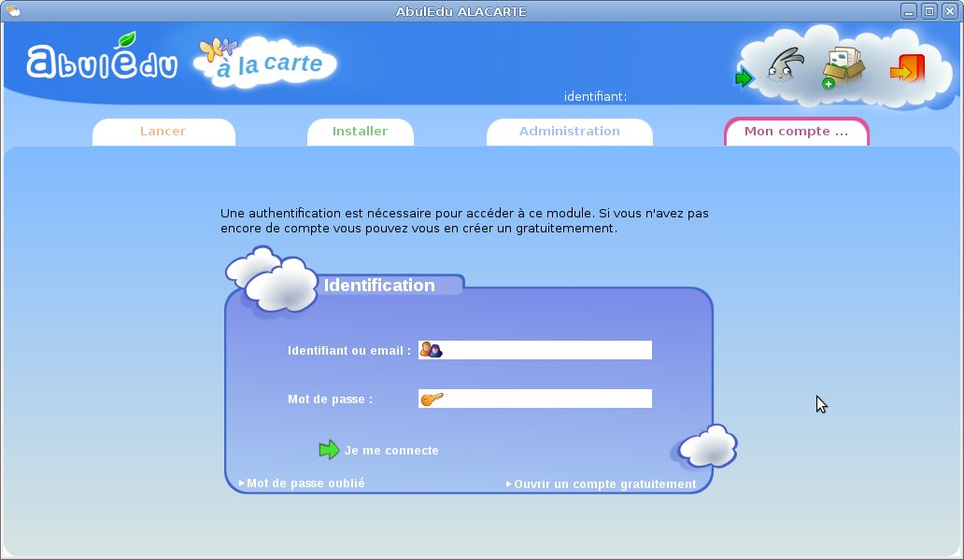
Task: Open the software box with green plus icon
Action: click(x=843, y=67)
